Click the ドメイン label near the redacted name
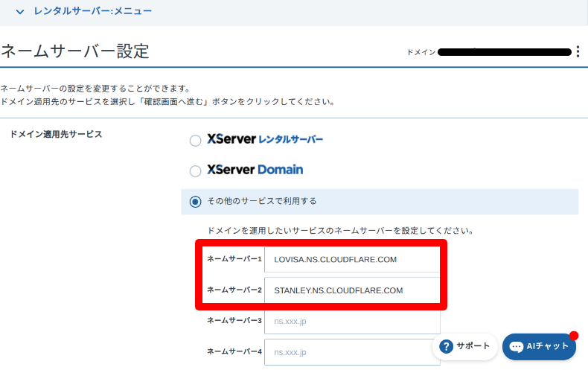This screenshot has height=370, width=588. coord(421,52)
